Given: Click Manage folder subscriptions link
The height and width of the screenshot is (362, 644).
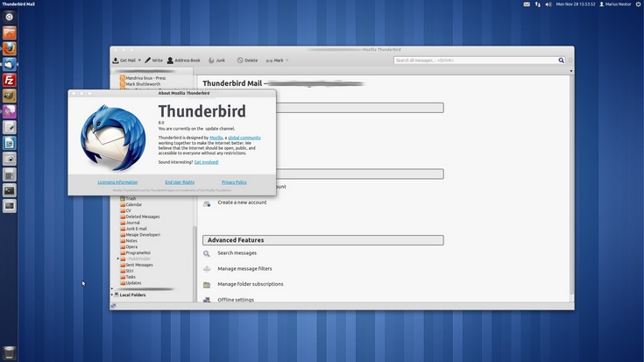Looking at the screenshot, I should click(x=251, y=284).
